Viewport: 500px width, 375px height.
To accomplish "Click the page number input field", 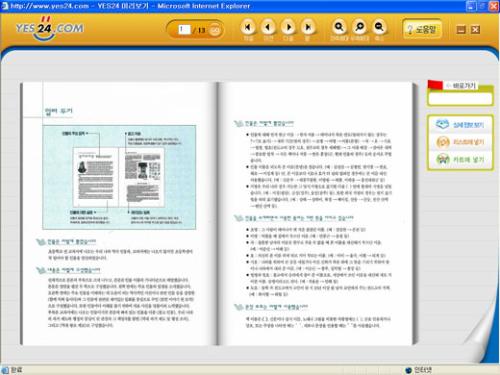I will click(184, 30).
